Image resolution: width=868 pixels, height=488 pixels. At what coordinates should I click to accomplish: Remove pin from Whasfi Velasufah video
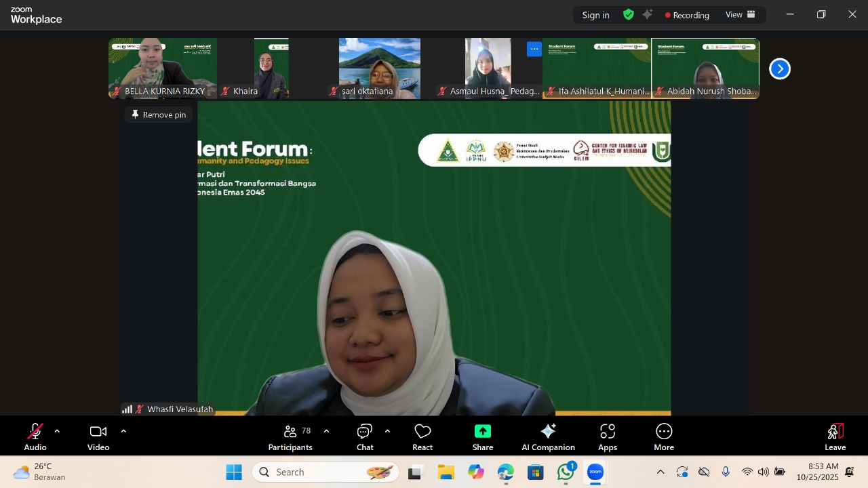coord(159,115)
